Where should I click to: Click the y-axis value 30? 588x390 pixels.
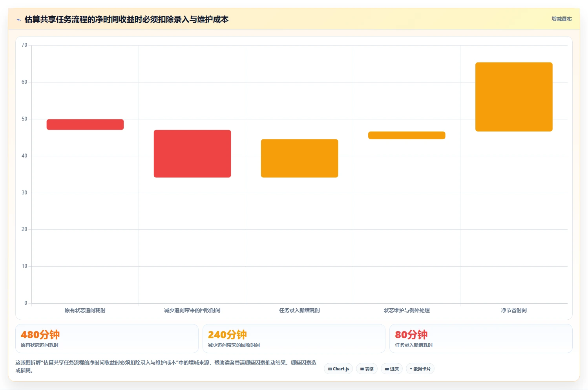pyautogui.click(x=24, y=193)
